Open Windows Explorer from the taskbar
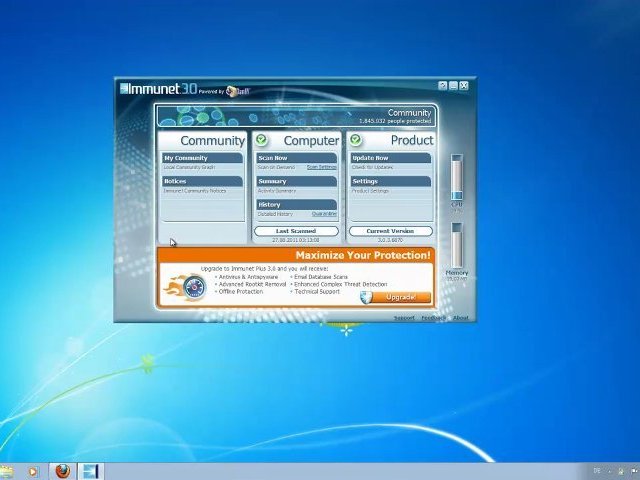The image size is (640, 480). pos(7,471)
